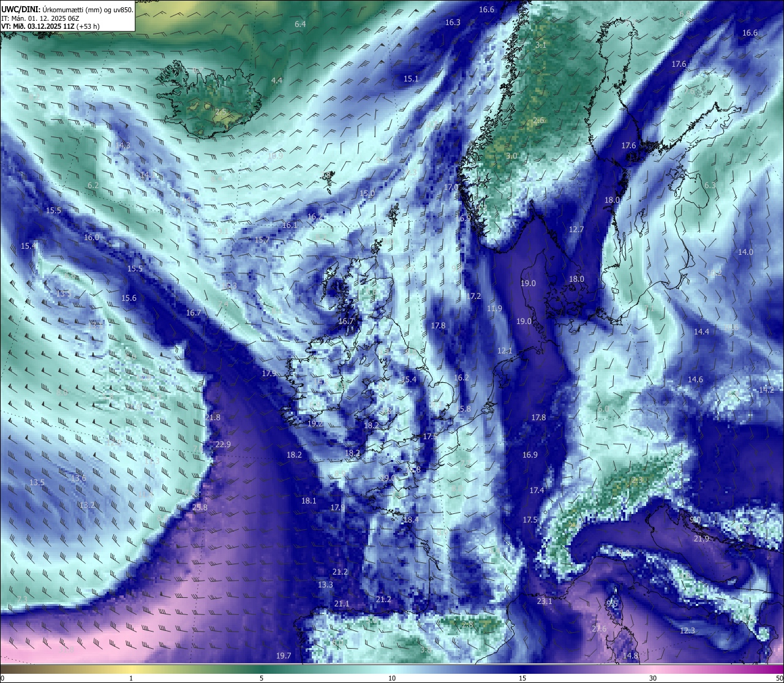Click the 27.6 value label near Sardinia

coord(599,628)
